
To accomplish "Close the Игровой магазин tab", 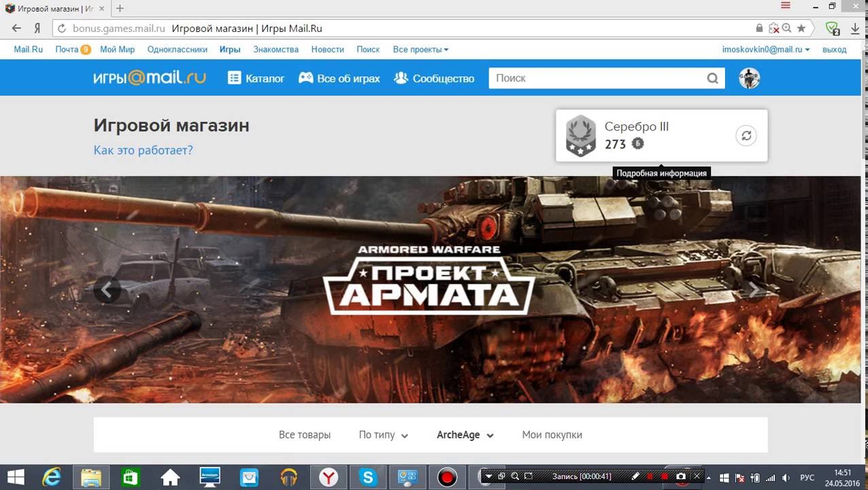I will coord(103,8).
